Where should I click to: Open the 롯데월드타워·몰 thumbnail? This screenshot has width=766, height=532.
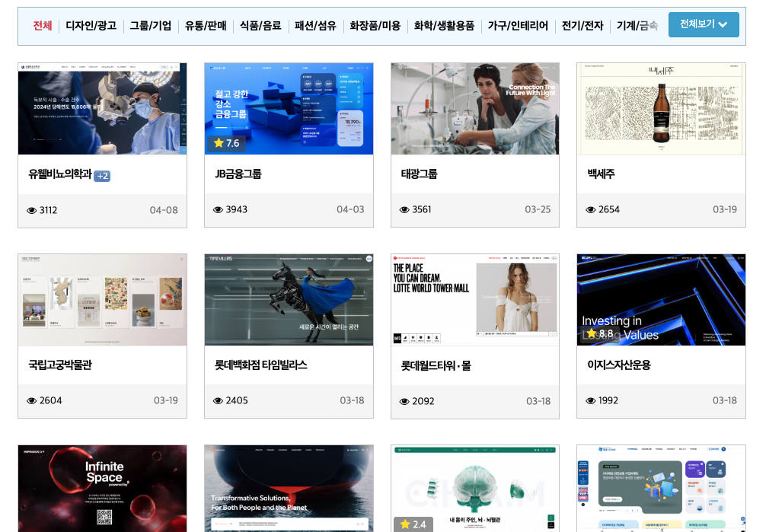[x=475, y=299]
